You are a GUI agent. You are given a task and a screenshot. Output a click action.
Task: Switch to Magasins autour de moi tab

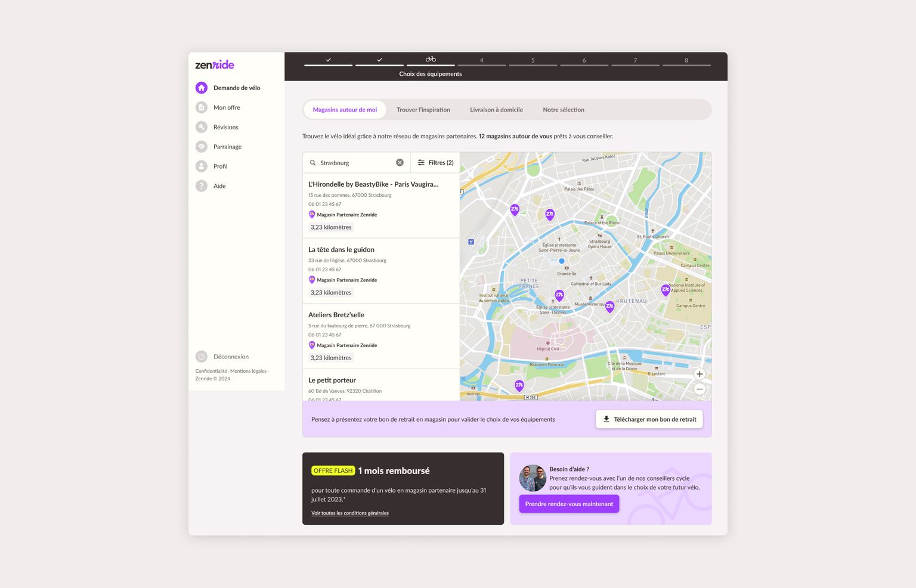pos(345,110)
